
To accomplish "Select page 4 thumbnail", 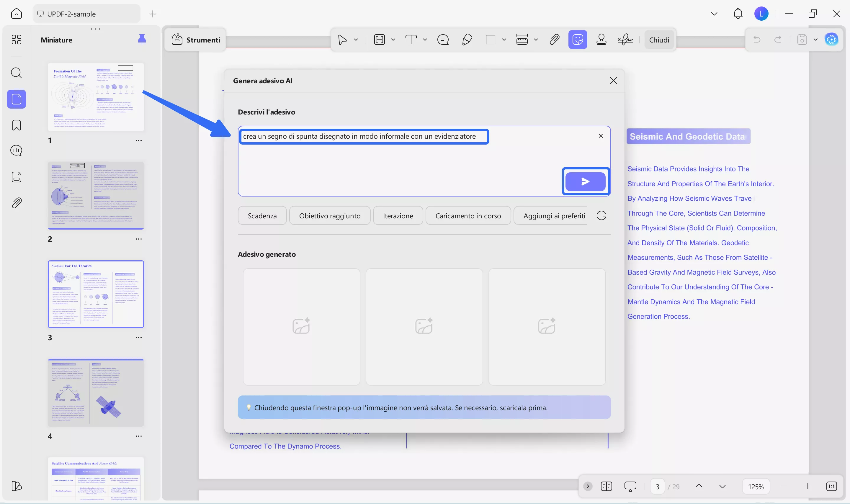I will (96, 392).
